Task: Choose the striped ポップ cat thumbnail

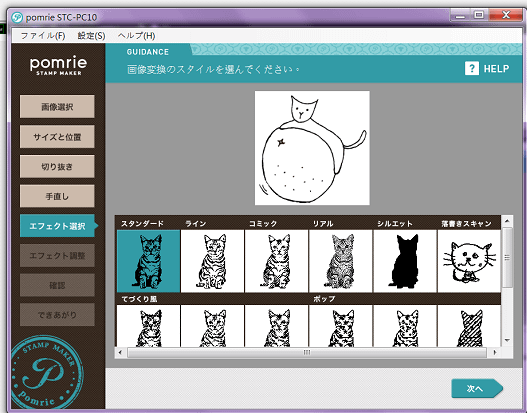Action: pyautogui.click(x=469, y=326)
